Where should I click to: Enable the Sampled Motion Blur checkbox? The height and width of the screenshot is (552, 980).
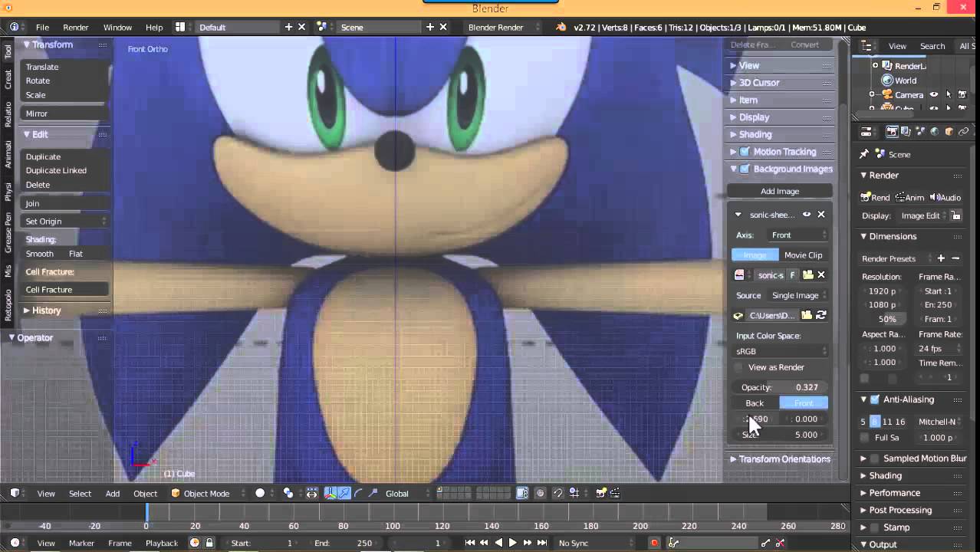(875, 458)
